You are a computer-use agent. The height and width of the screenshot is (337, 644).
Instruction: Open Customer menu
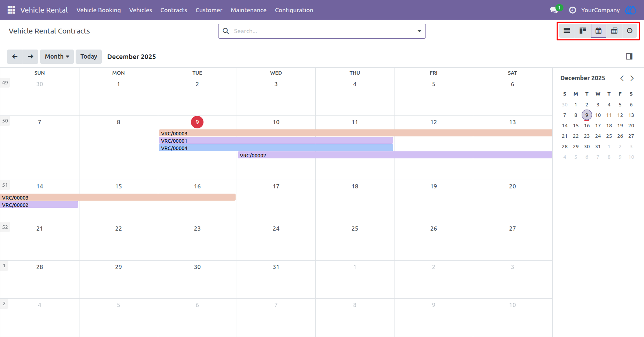click(x=209, y=10)
